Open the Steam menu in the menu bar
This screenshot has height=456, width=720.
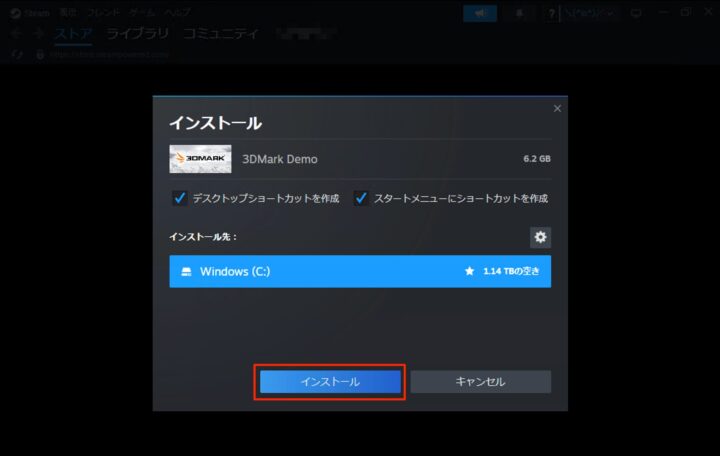(32, 13)
